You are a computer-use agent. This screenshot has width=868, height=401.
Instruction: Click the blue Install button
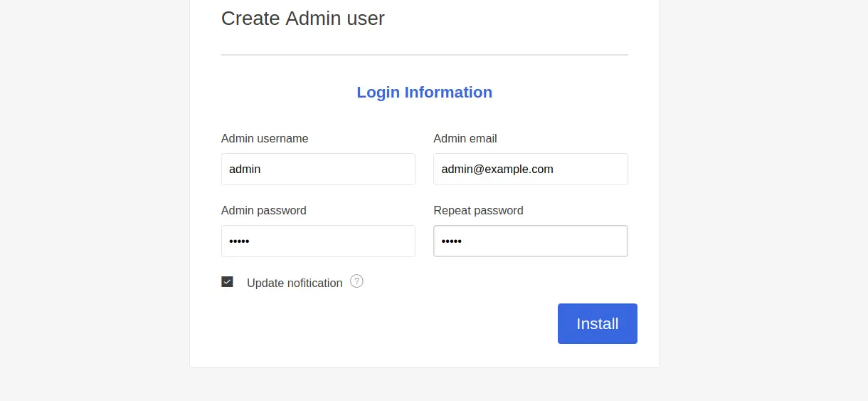point(598,323)
